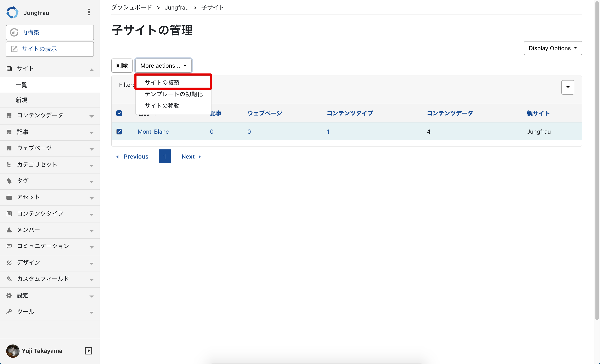Click the ウェブページ icon in sidebar
This screenshot has height=364, width=600.
[10, 148]
